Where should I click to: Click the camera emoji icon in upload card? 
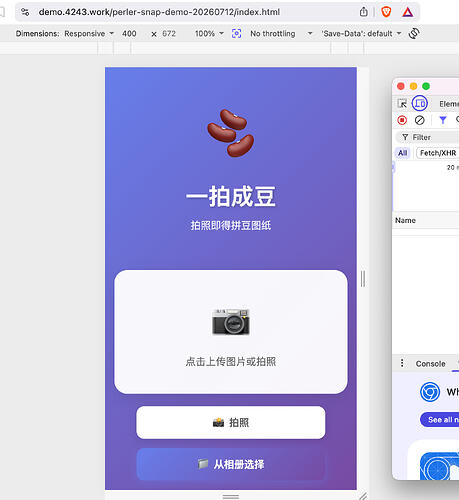tap(231, 322)
